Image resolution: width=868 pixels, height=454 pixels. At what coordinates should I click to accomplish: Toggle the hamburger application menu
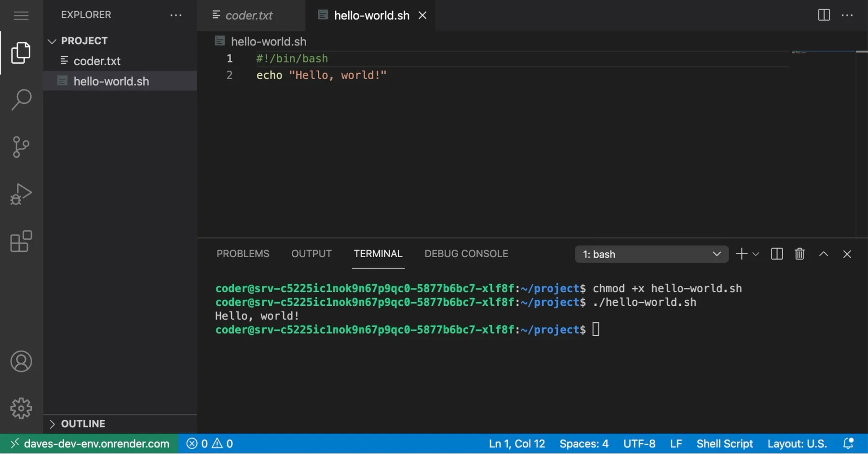point(21,15)
